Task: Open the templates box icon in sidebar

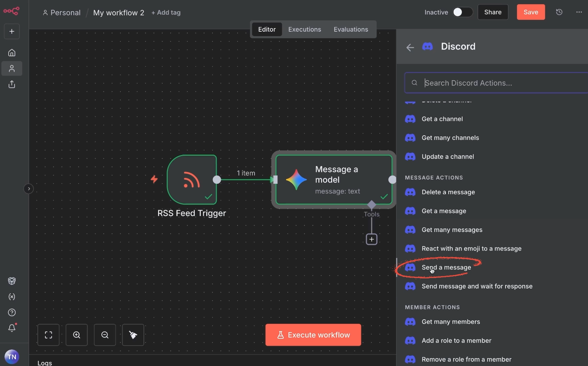Action: [x=12, y=281]
